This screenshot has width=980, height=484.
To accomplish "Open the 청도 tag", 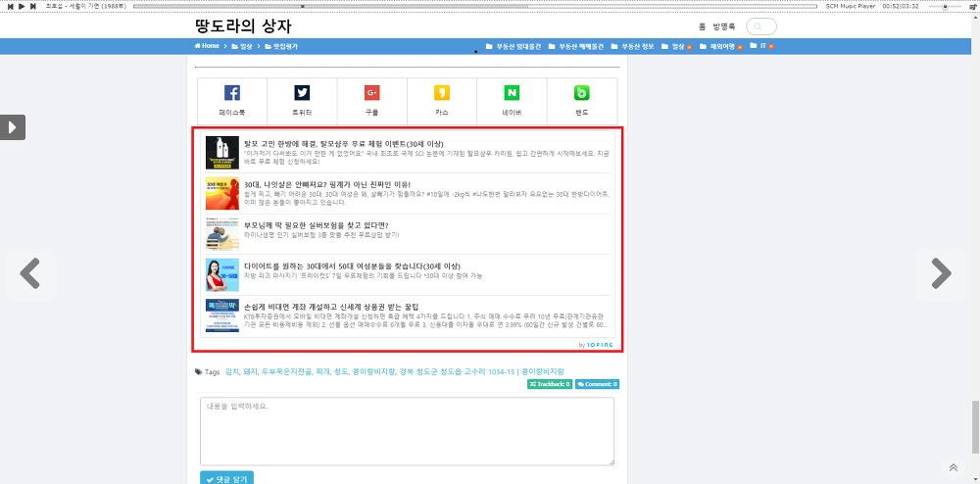I will coord(342,371).
